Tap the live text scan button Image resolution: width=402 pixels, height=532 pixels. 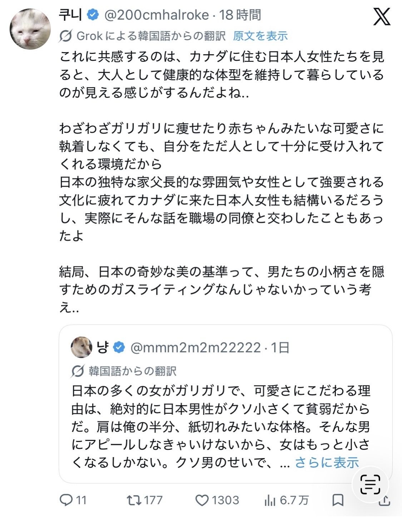[x=370, y=485]
